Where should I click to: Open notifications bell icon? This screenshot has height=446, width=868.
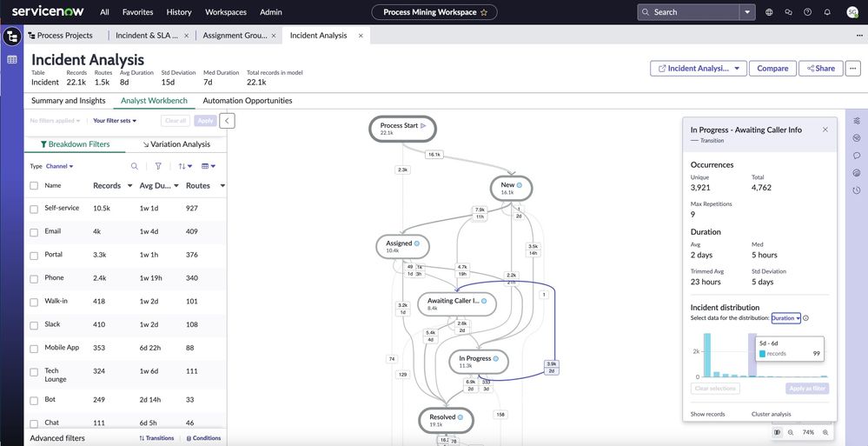(x=827, y=11)
